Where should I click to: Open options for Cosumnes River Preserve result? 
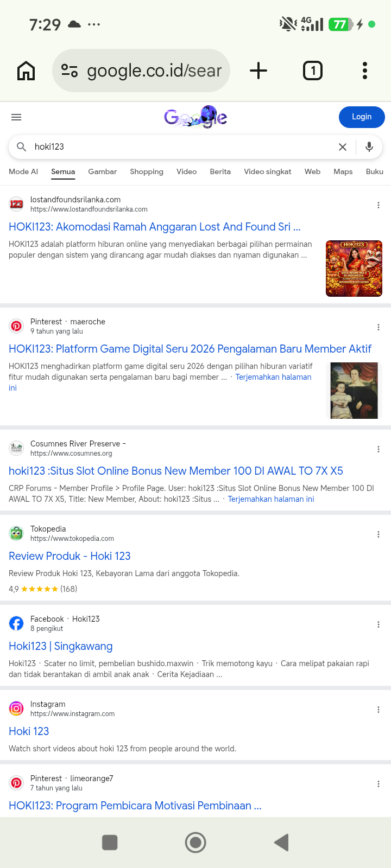(x=379, y=449)
